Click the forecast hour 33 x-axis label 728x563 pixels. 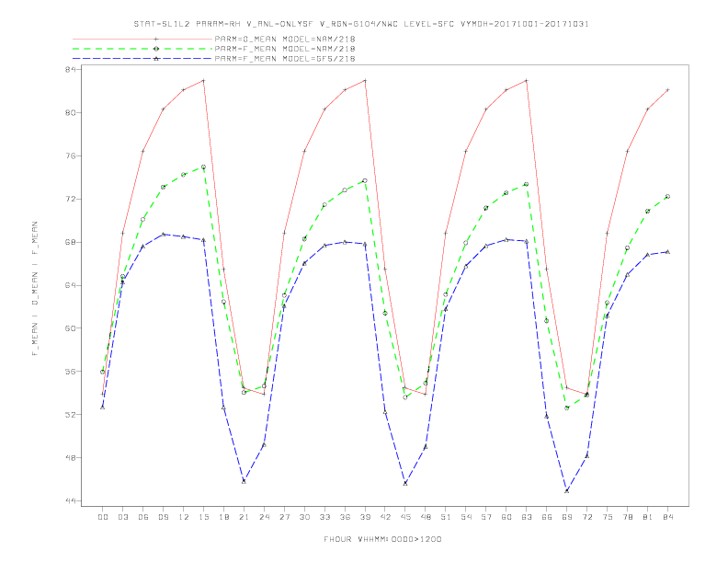(x=325, y=517)
